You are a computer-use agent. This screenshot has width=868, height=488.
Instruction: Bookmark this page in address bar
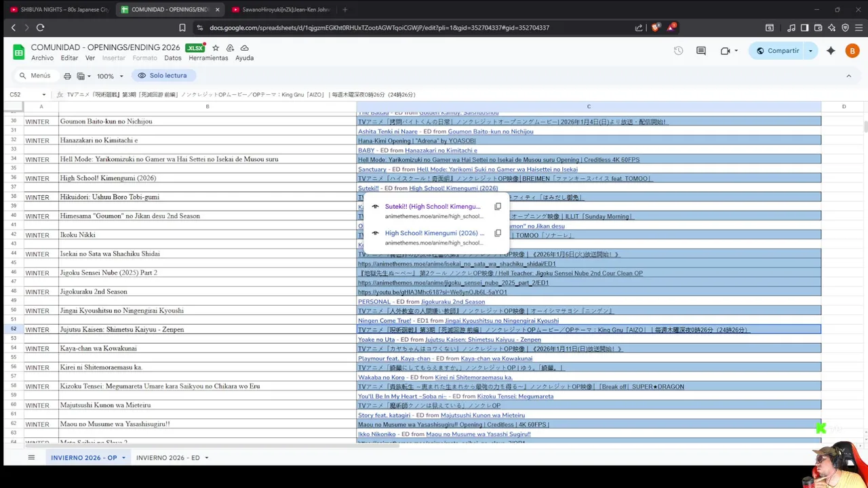pyautogui.click(x=182, y=28)
